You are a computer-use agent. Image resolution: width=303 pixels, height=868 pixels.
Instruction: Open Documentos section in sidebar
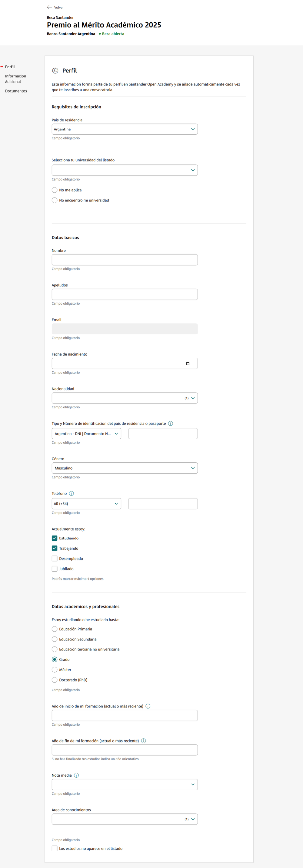[16, 91]
